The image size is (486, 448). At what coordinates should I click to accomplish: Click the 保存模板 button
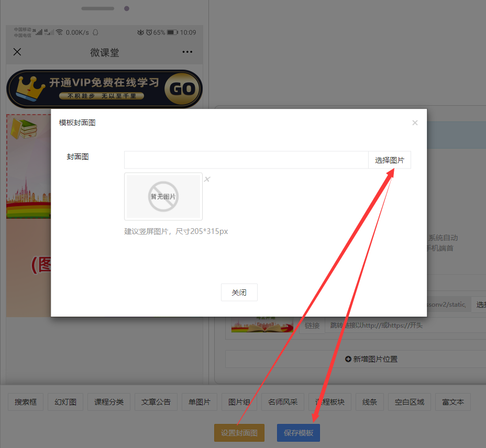pos(298,432)
